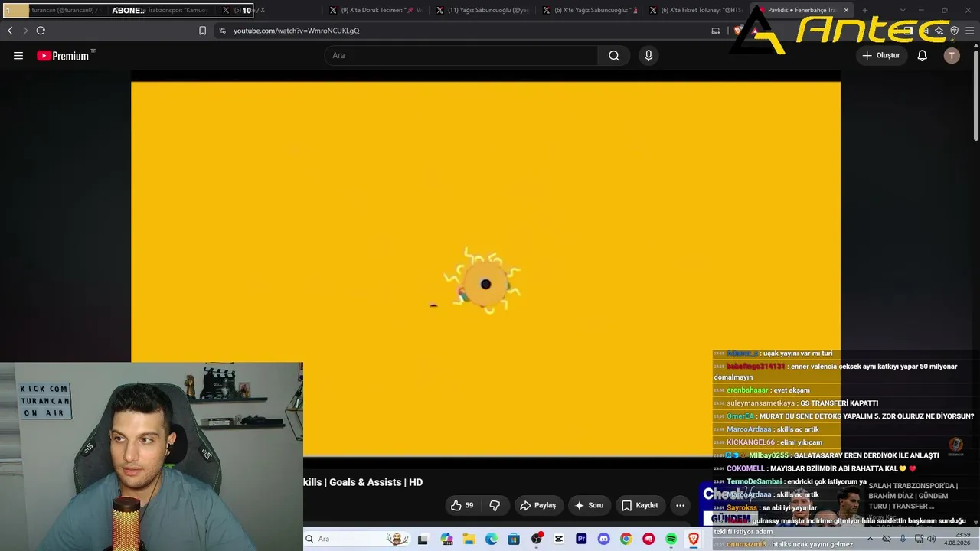Open the video title ending "Goals & Assists | HD"
The image size is (980, 551).
click(x=363, y=482)
